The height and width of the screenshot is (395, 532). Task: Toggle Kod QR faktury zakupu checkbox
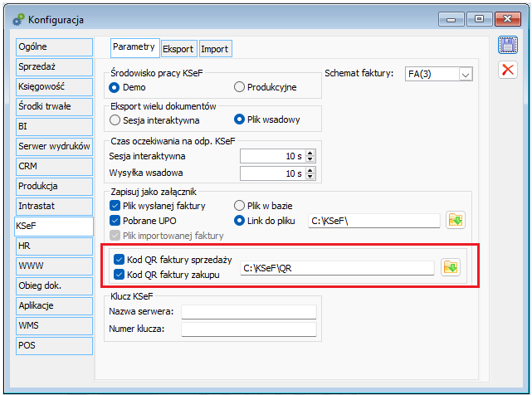[120, 274]
